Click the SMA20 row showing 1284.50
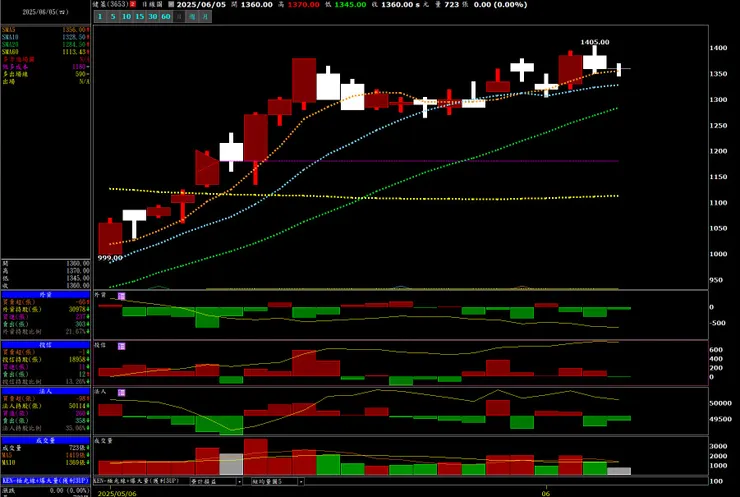Screen dimensions: 740x497 click(x=45, y=44)
